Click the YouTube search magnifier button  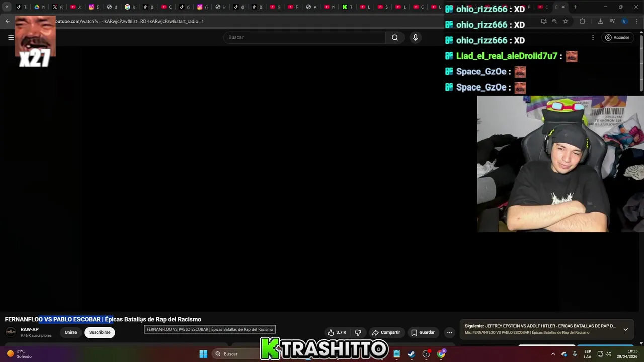click(x=395, y=37)
